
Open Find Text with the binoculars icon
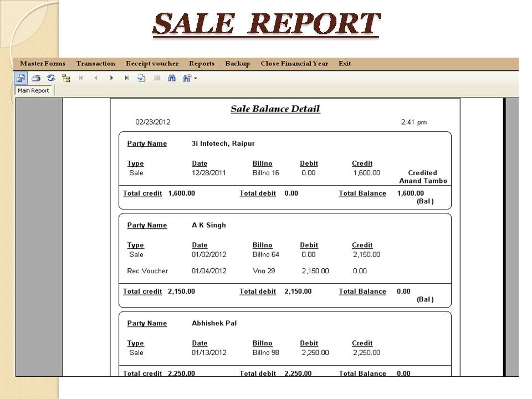[172, 78]
